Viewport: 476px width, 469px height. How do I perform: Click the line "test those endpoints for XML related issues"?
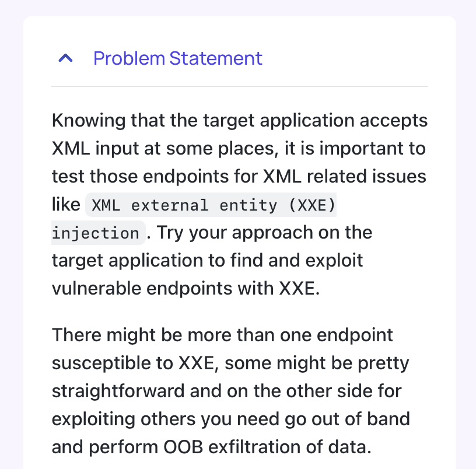coord(239,176)
